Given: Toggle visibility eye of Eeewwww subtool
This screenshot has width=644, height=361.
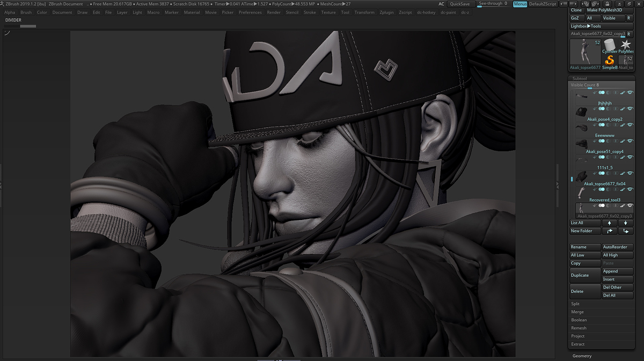Looking at the screenshot, I should pos(630,124).
